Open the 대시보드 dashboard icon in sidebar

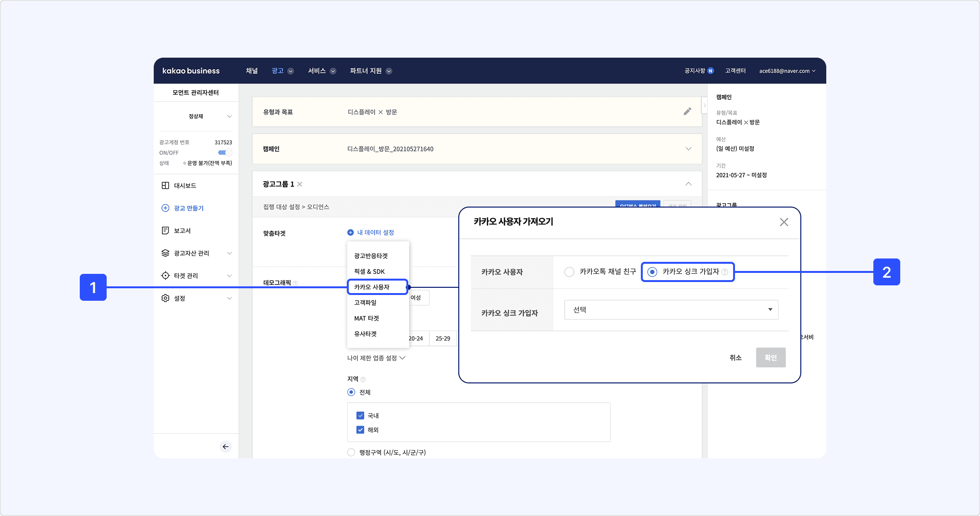tap(165, 185)
